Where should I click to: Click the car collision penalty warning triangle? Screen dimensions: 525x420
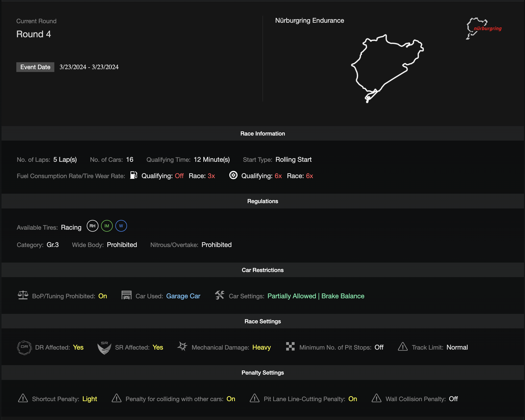[117, 398]
